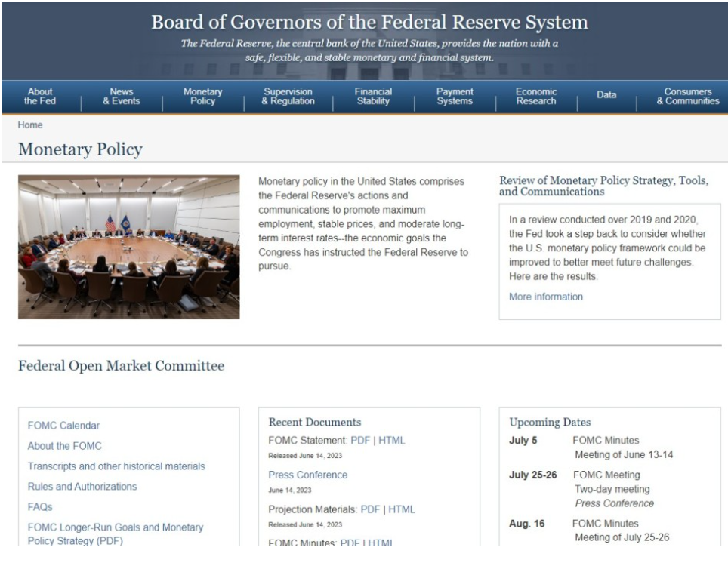Image resolution: width=728 pixels, height=569 pixels.
Task: Open Rules and Authorizations link
Action: 82,487
